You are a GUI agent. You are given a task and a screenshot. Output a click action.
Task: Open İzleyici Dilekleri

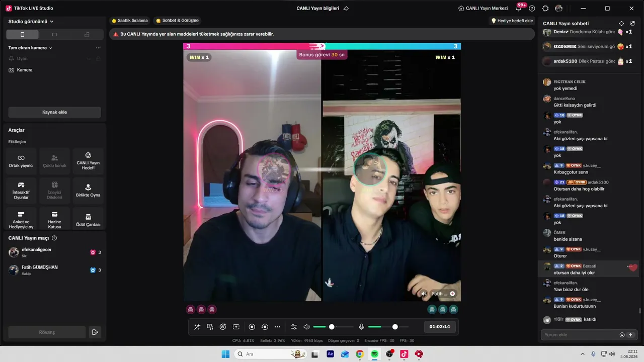click(54, 191)
